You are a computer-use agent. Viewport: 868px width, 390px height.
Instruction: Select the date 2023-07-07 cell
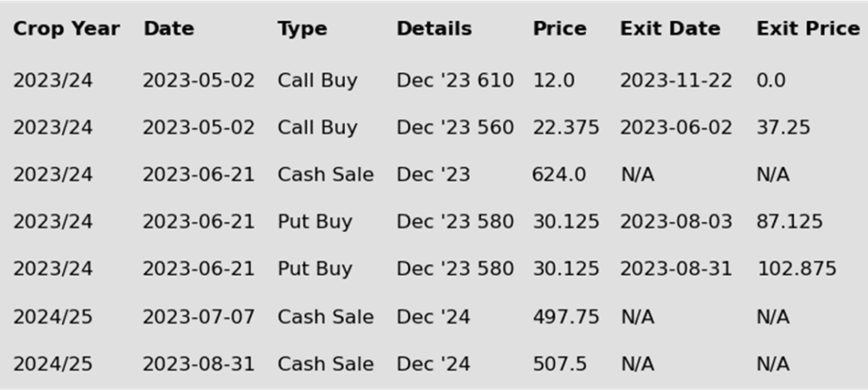[198, 317]
